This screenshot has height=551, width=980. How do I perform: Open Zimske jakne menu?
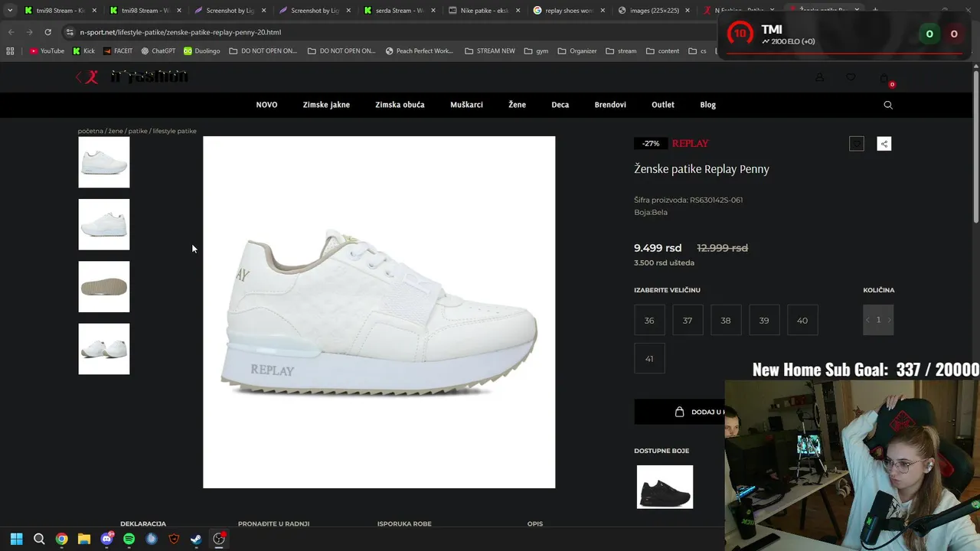[x=326, y=105]
